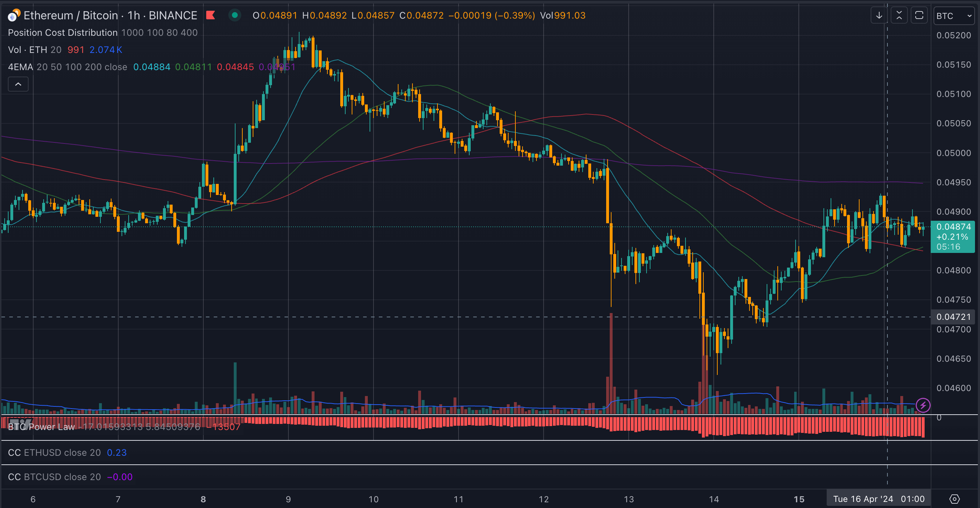Click the Ethereum / Bitcoin symbol title
The image size is (980, 508).
[x=71, y=16]
